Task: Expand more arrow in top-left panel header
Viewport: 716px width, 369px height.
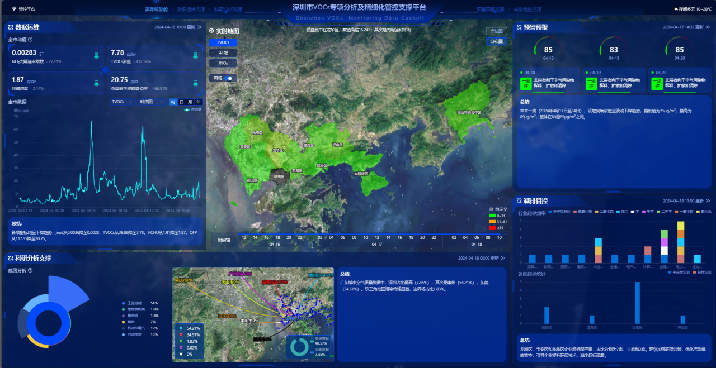Action: [x=199, y=27]
